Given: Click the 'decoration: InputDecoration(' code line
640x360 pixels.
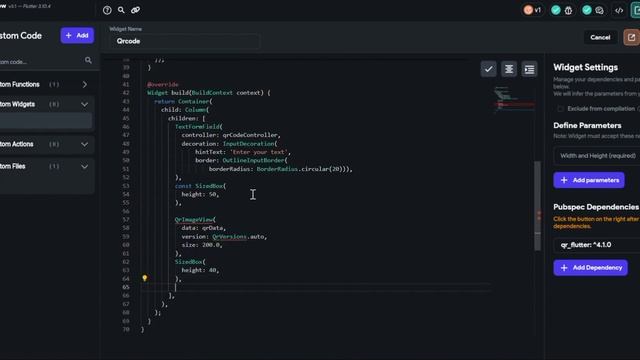Looking at the screenshot, I should click(229, 144).
